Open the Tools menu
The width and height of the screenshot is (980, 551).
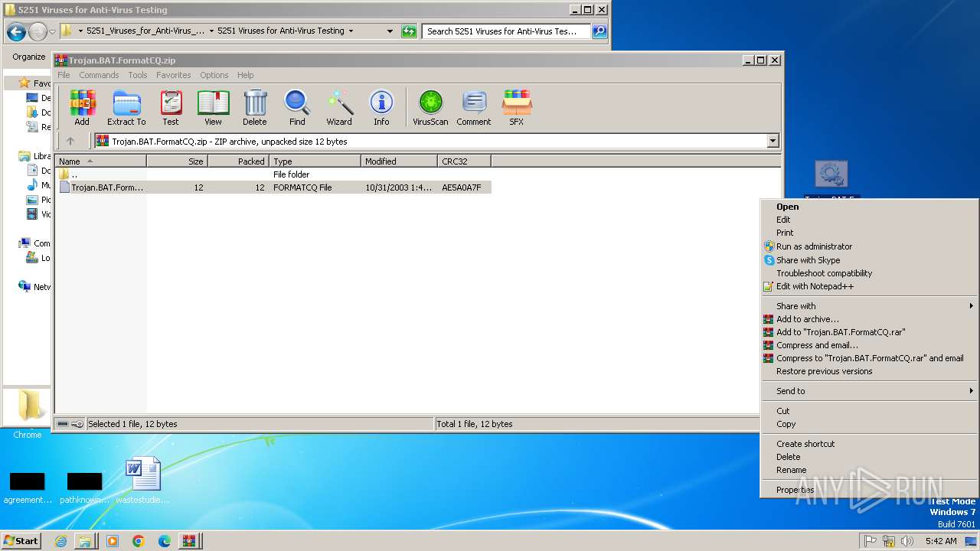point(138,75)
